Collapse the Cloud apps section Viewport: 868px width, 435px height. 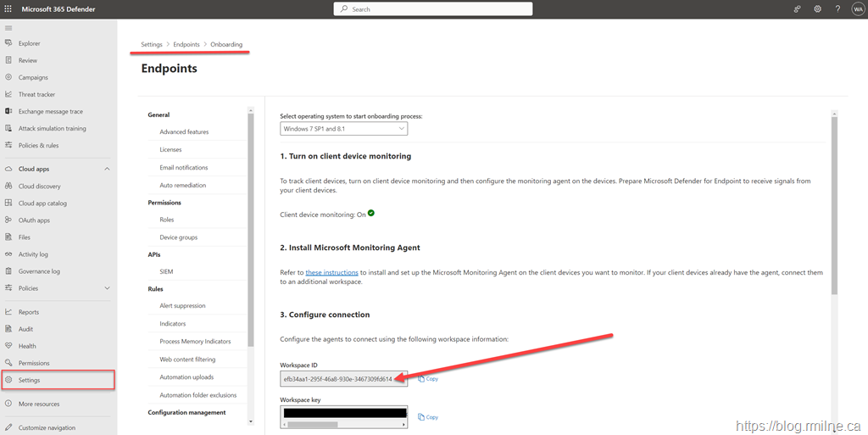(x=107, y=169)
